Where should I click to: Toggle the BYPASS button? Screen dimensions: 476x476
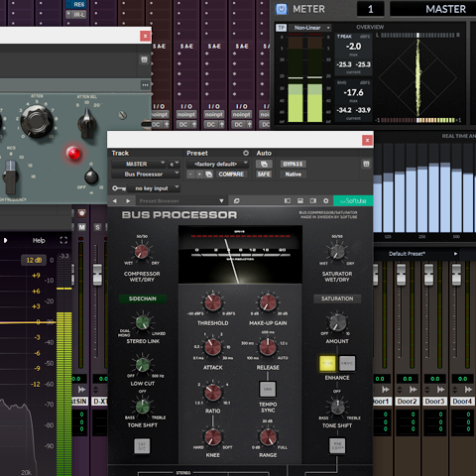pos(293,164)
